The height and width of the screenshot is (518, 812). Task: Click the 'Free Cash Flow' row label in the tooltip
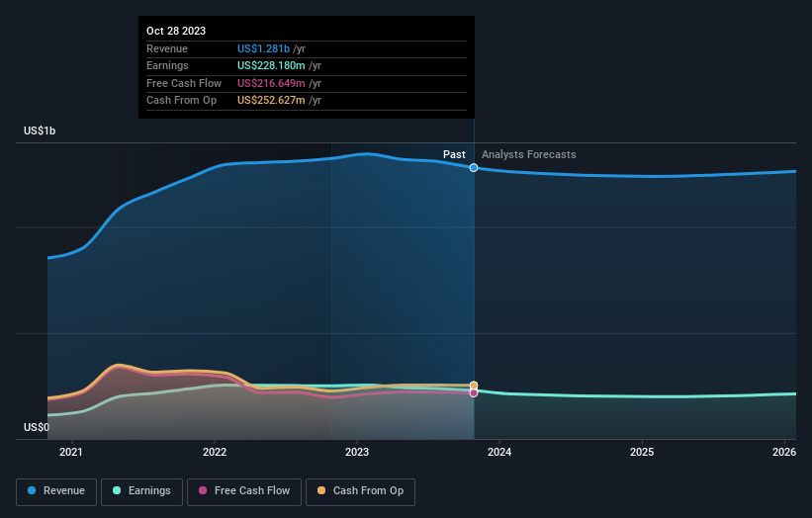pos(184,83)
